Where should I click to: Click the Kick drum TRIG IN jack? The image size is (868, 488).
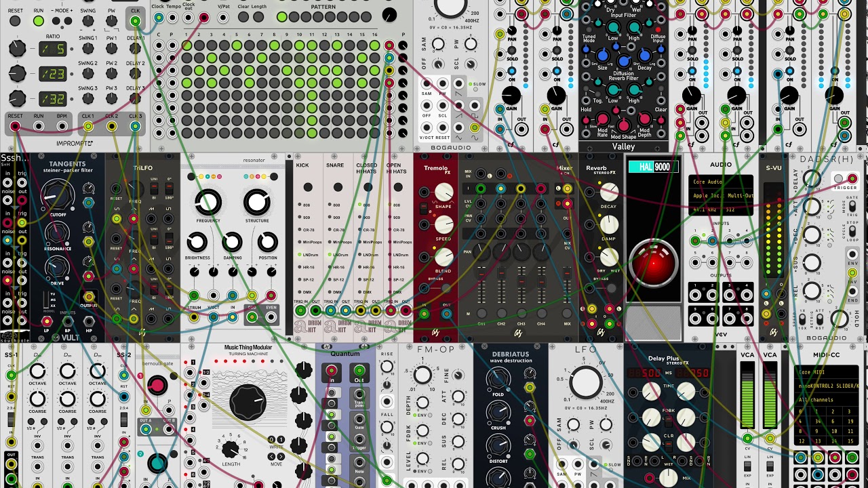pos(300,310)
